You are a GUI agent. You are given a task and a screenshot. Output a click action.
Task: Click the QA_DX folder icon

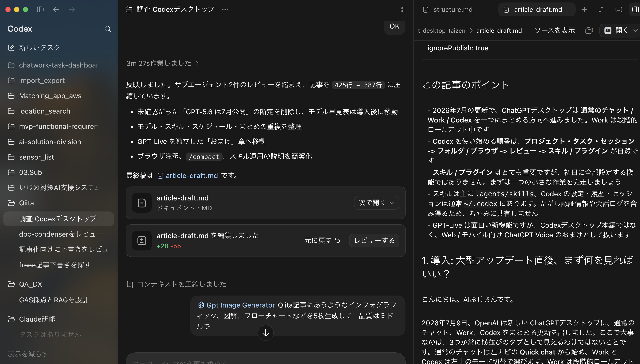pyautogui.click(x=11, y=284)
